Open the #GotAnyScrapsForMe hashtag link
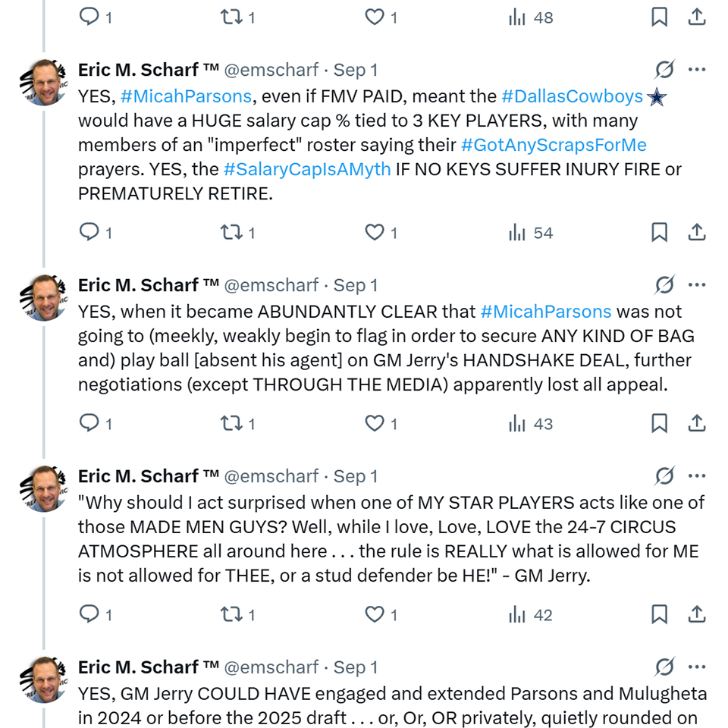Image resolution: width=728 pixels, height=728 pixels. [554, 145]
